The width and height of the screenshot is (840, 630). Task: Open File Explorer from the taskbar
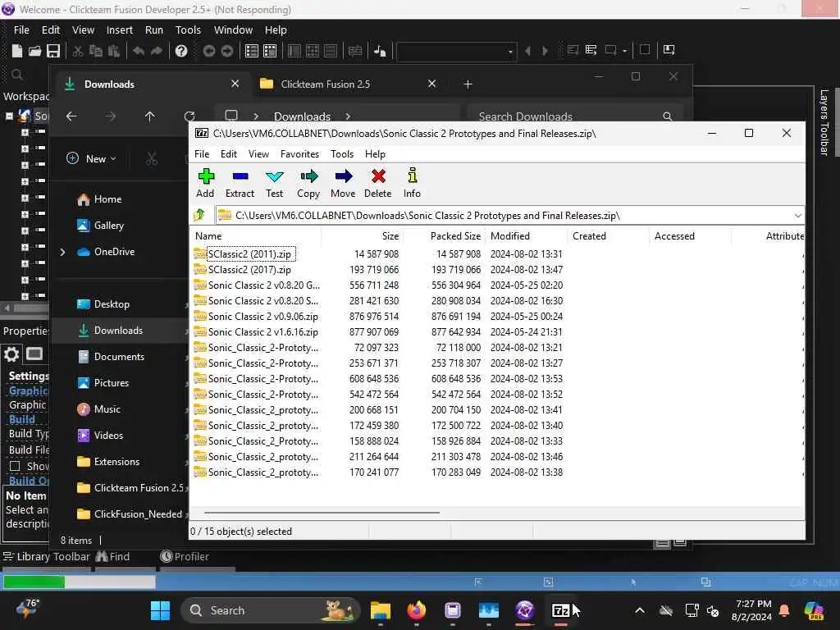(381, 610)
